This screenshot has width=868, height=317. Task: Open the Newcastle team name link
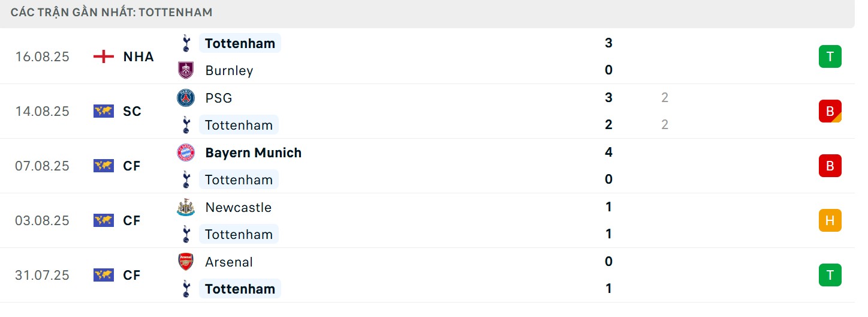(x=238, y=207)
